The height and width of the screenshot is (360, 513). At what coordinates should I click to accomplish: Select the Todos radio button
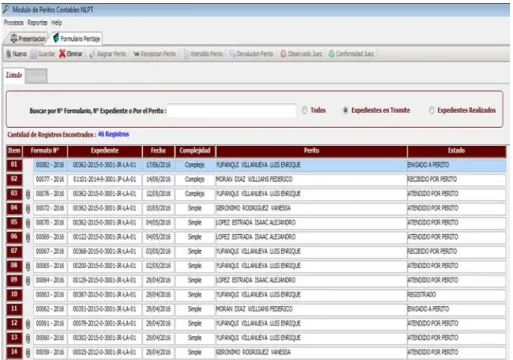coord(305,110)
